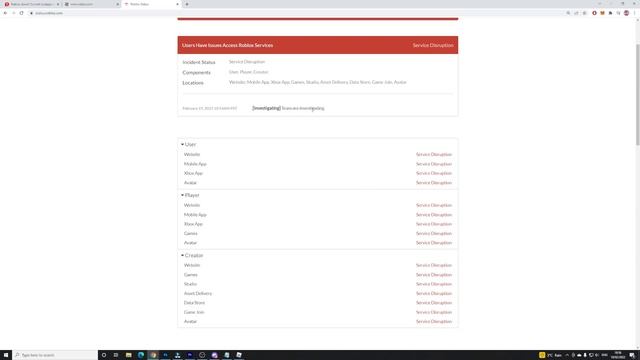The width and height of the screenshot is (640, 360).
Task: Click Service Disruption status for Game Join
Action: (x=434, y=312)
